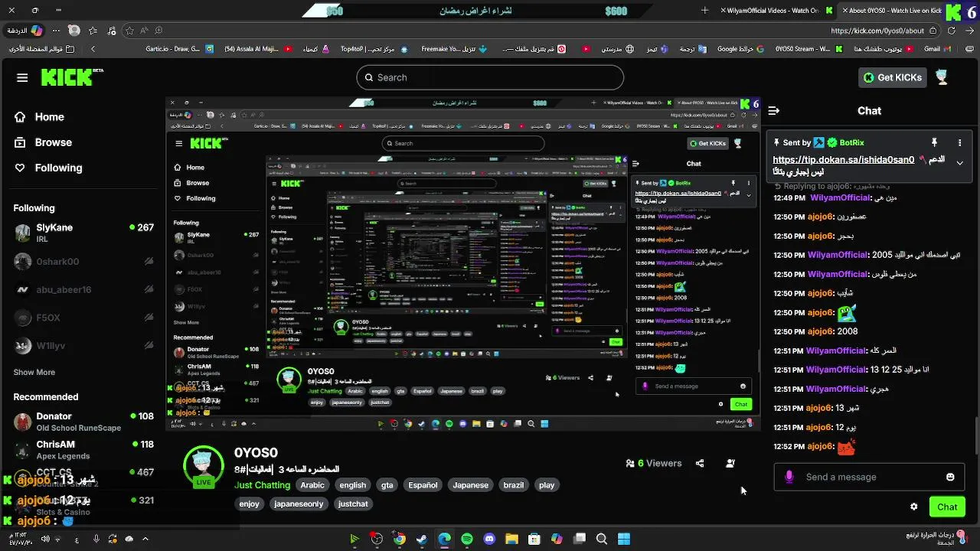
Task: Click the Get KICKs button
Action: [892, 77]
